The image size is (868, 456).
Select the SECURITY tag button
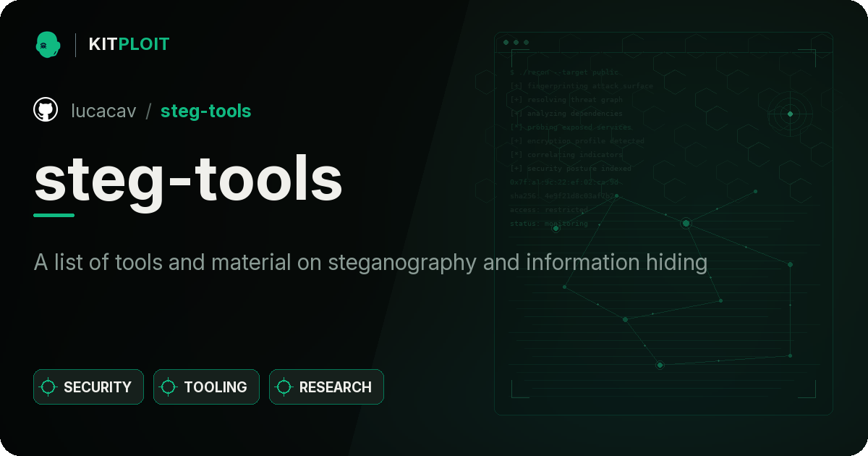pyautogui.click(x=89, y=387)
